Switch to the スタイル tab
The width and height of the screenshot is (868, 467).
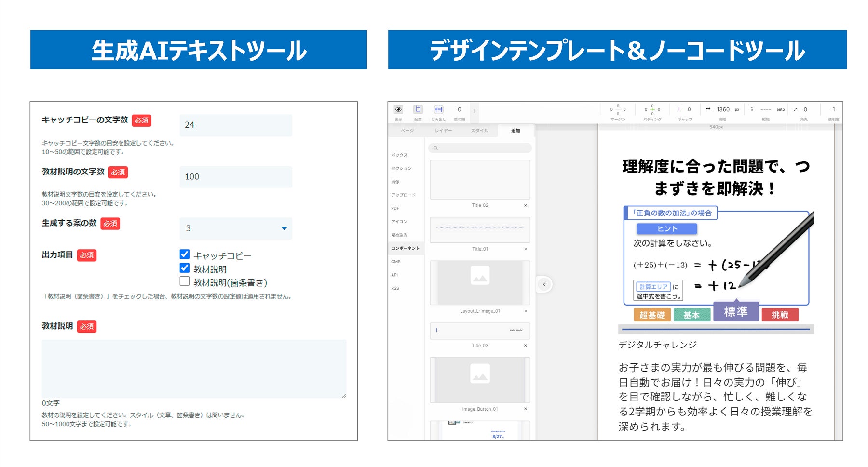point(479,131)
